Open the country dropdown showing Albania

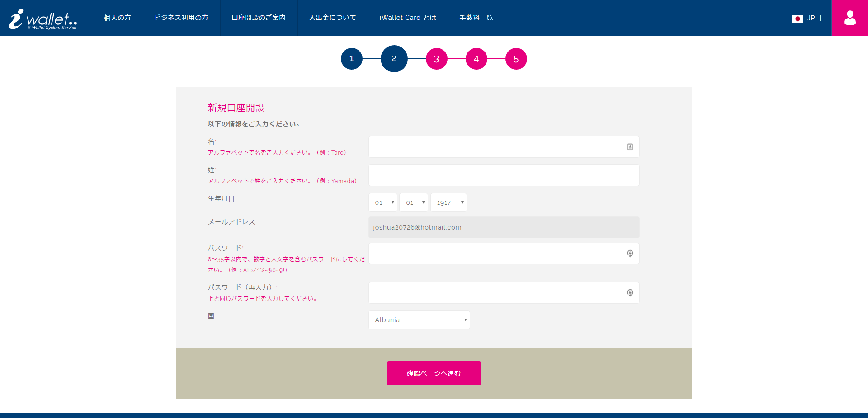(x=419, y=320)
